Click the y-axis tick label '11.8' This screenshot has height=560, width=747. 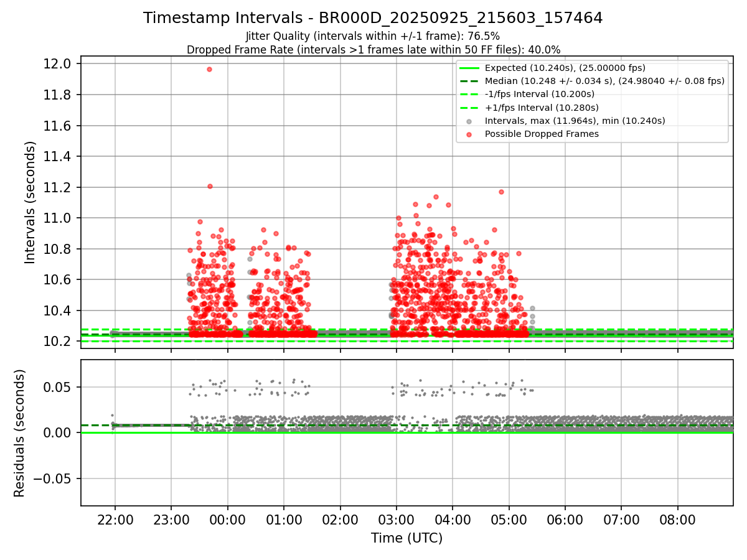click(x=57, y=95)
